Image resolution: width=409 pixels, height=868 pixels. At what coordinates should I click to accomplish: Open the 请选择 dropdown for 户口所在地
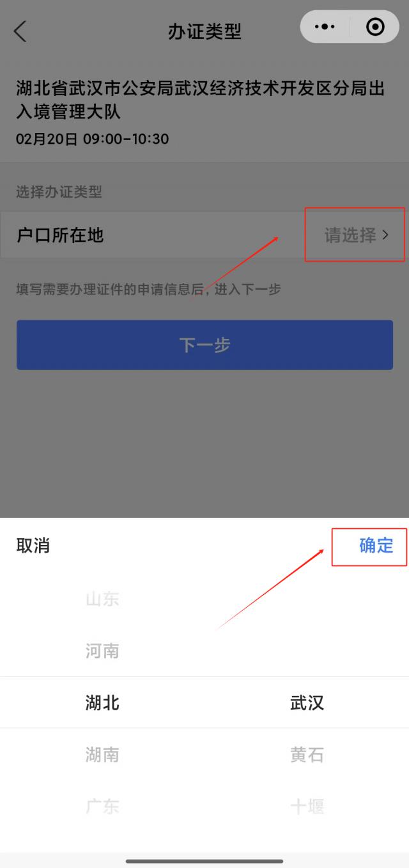356,235
